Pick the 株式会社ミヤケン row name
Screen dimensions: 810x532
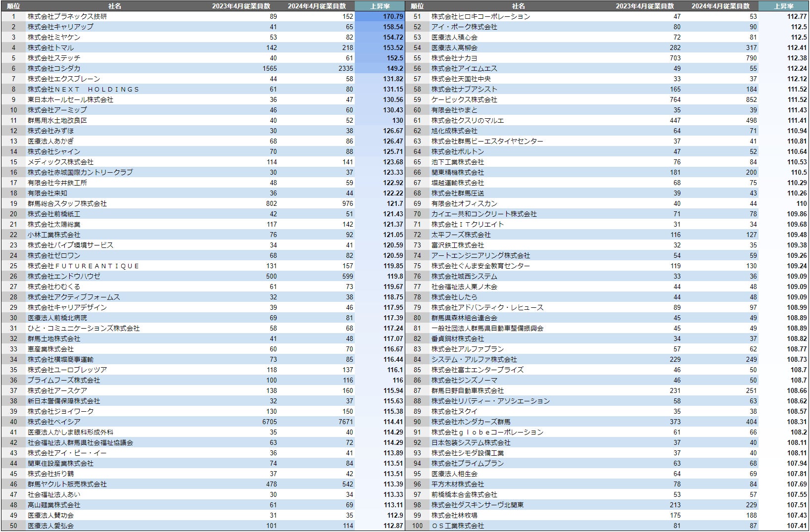[54, 37]
